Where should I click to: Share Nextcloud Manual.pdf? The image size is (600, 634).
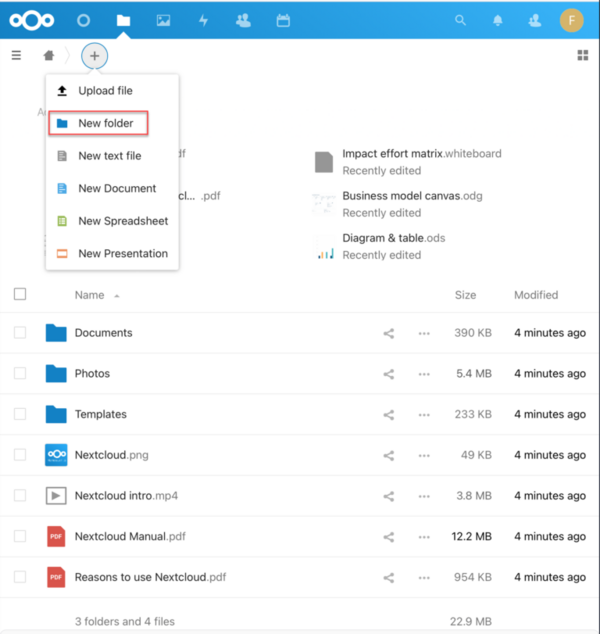pyautogui.click(x=389, y=537)
